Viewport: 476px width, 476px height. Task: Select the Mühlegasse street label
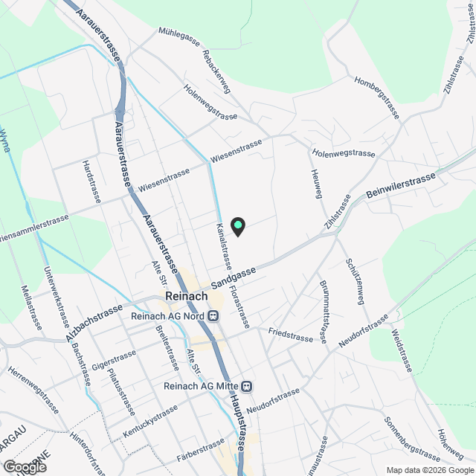click(179, 37)
